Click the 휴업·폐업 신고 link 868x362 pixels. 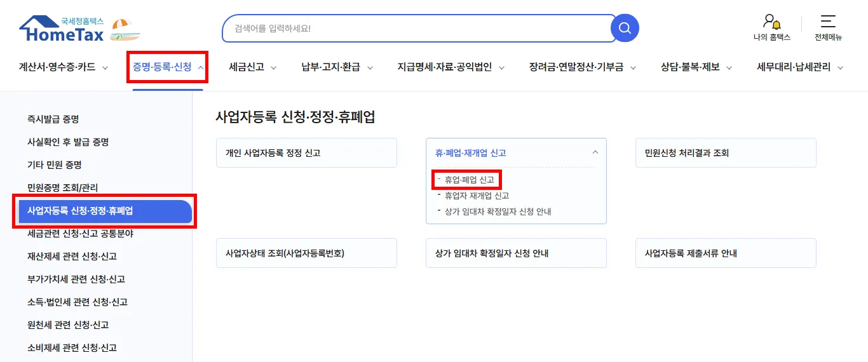tap(469, 180)
